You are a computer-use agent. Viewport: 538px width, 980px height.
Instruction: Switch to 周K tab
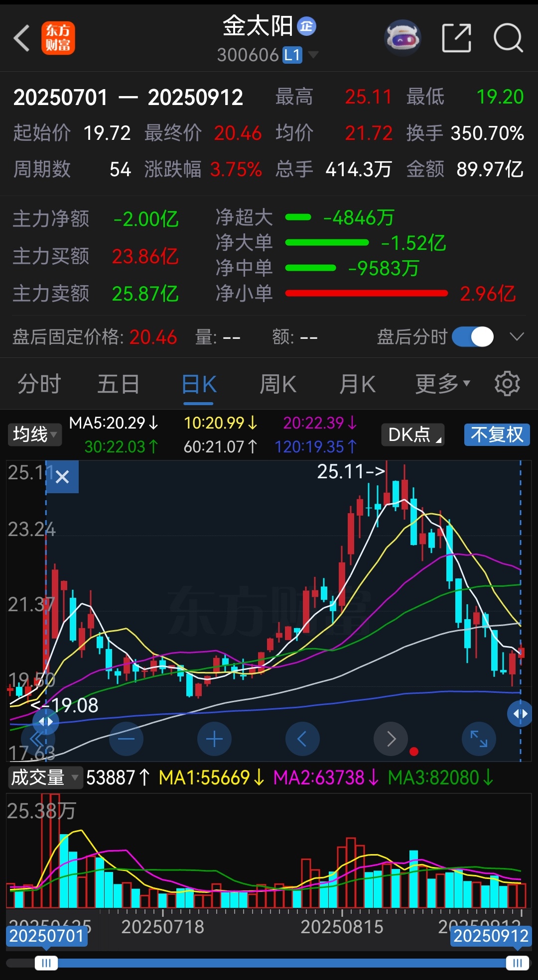278,384
